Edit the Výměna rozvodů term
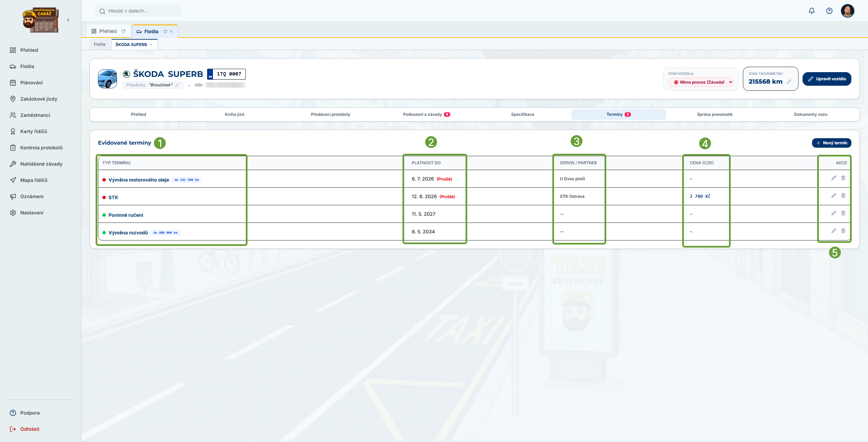The image size is (868, 442). click(x=833, y=231)
